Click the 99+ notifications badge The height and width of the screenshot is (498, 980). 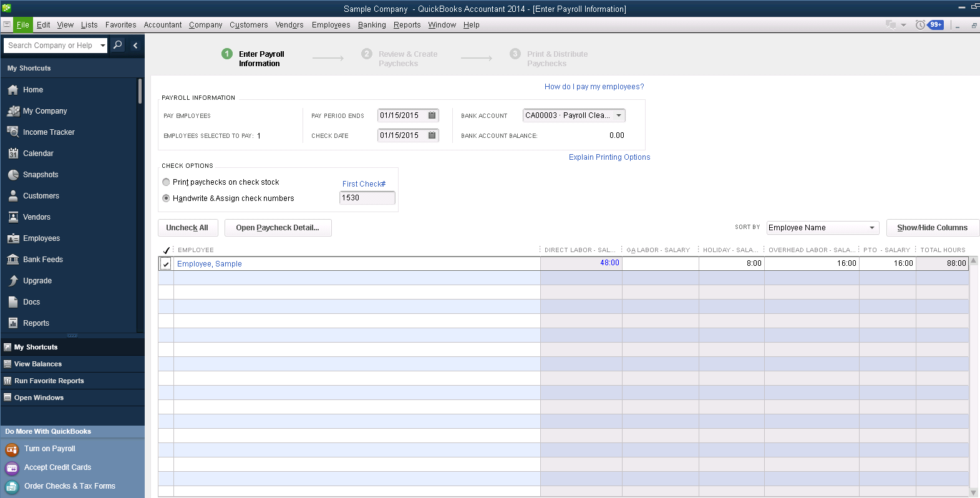coord(936,25)
